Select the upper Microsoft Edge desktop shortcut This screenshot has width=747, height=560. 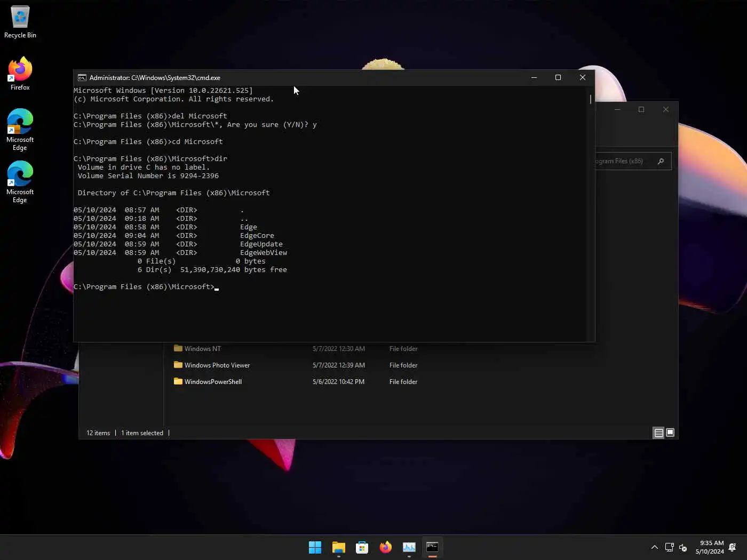coord(20,130)
